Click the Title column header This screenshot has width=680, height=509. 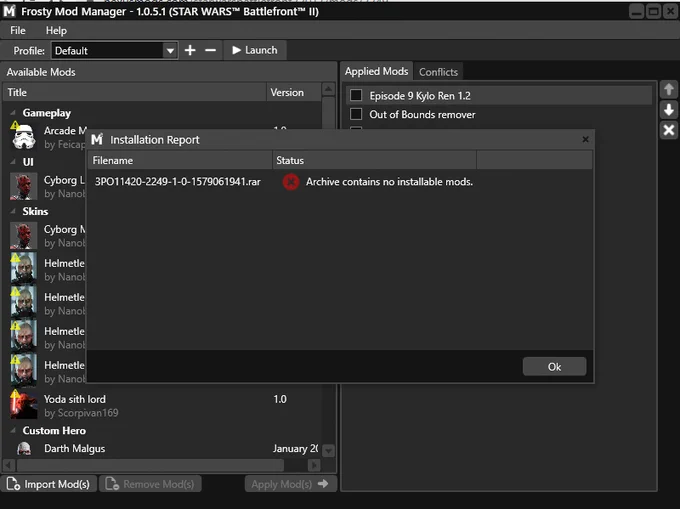(x=134, y=92)
